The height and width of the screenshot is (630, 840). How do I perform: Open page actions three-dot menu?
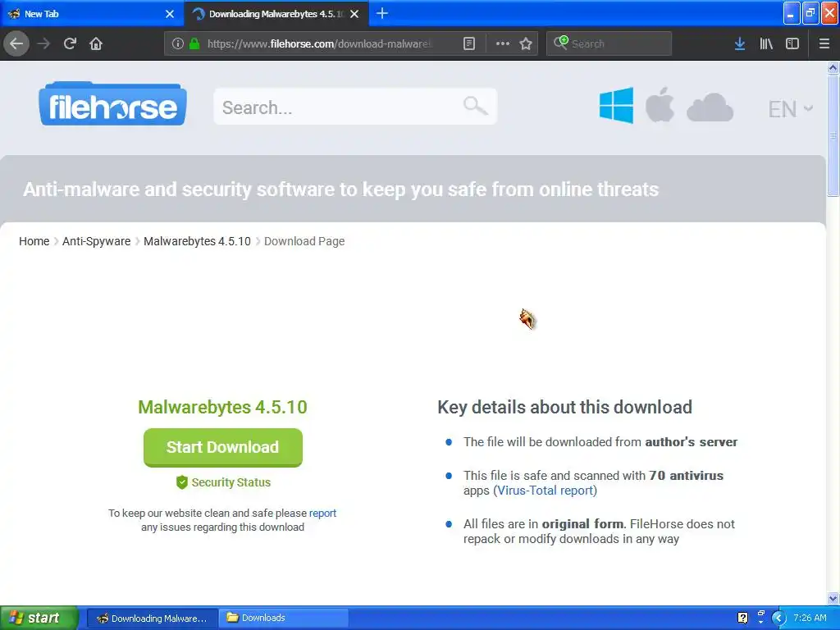[x=502, y=43]
